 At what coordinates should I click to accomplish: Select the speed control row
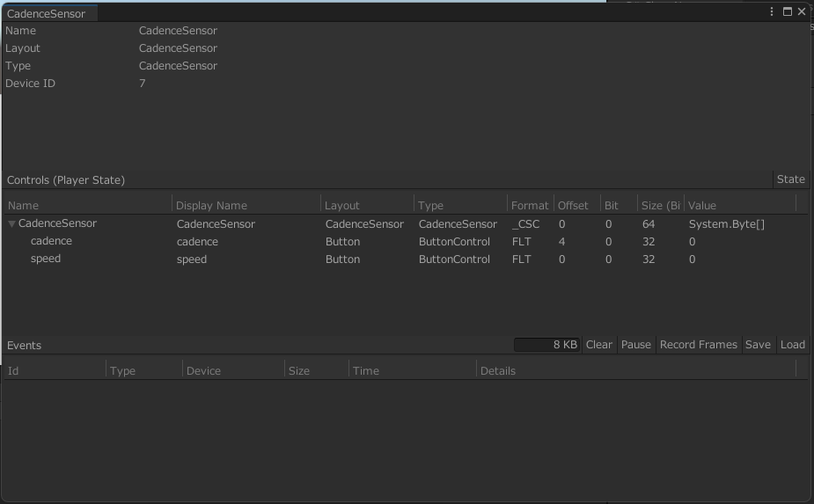point(407,259)
